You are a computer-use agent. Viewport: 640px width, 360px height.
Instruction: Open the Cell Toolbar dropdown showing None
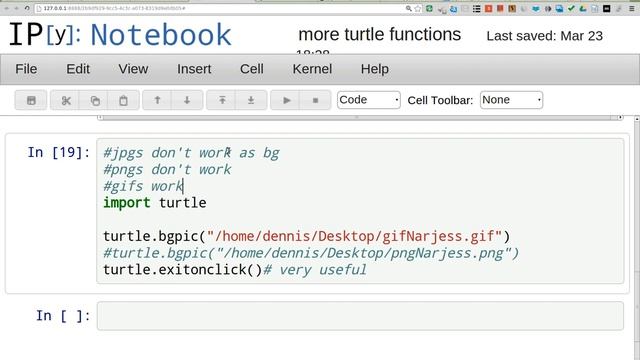[511, 100]
